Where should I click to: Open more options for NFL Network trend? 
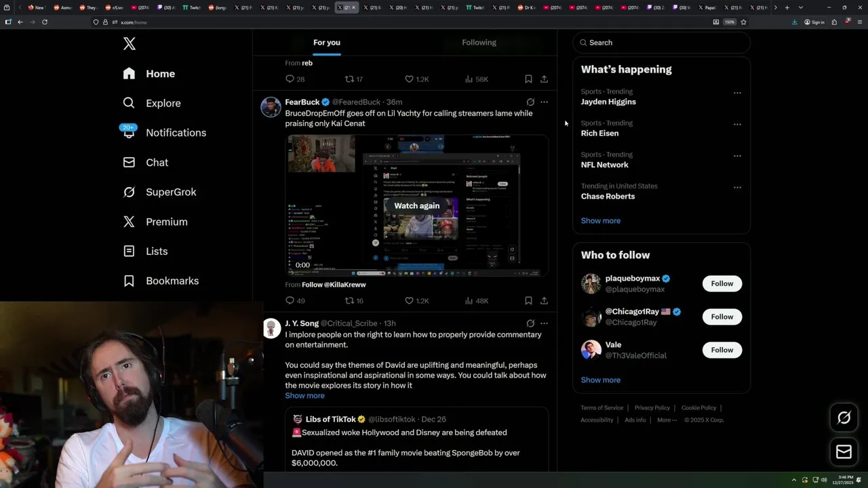737,156
